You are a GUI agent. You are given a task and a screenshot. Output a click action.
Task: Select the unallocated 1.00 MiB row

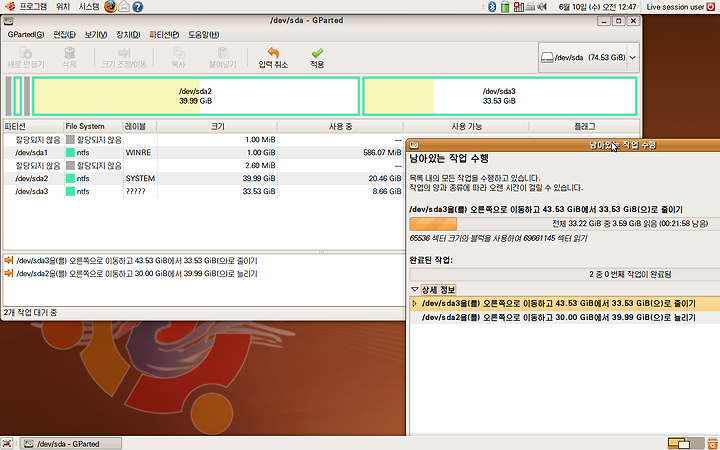[x=204, y=140]
